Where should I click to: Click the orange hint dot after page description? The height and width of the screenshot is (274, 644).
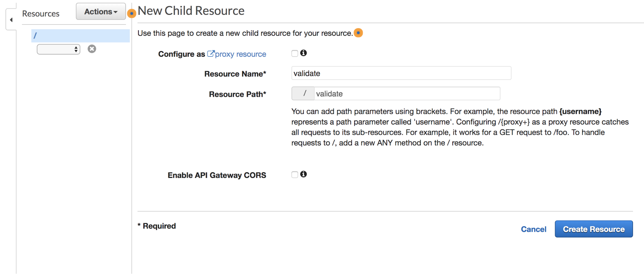click(358, 33)
